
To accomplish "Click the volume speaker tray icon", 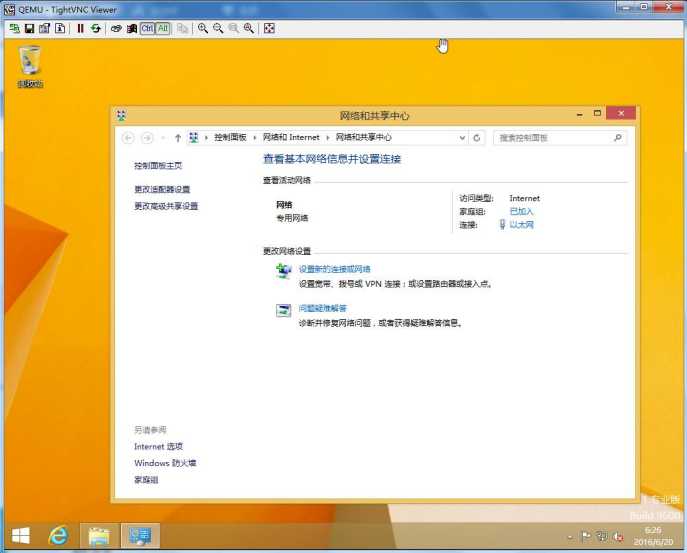I will pos(618,536).
